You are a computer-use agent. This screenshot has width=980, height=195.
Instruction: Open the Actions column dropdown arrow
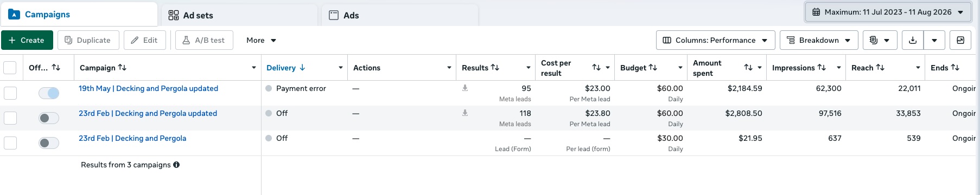[x=449, y=68]
